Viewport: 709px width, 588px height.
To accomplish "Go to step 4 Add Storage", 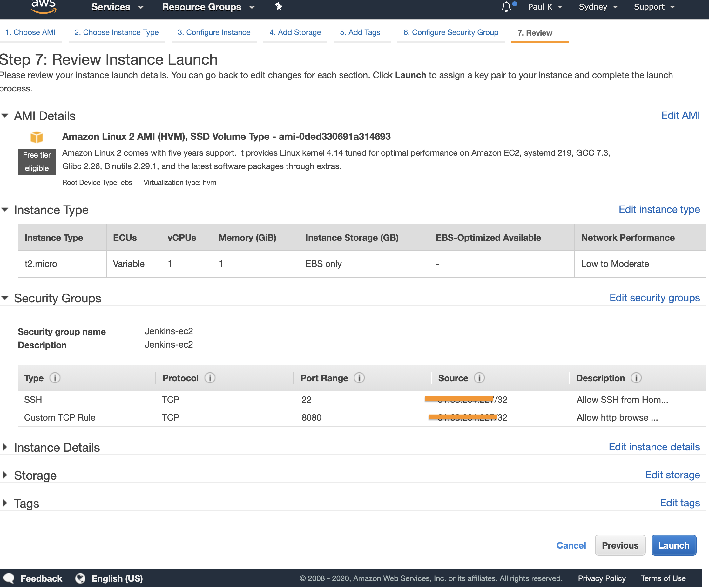I will pyautogui.click(x=295, y=32).
